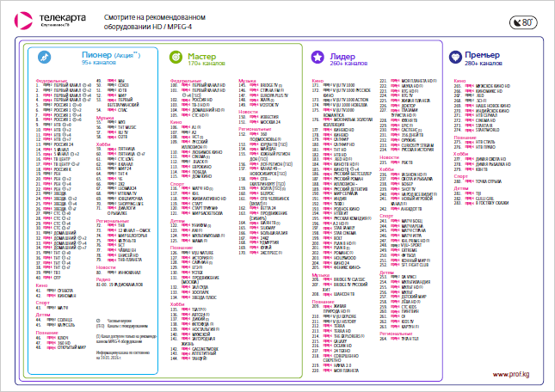Select channel 197 STAR FAMILY
This screenshot has width=555, height=392.
[x=333, y=228]
